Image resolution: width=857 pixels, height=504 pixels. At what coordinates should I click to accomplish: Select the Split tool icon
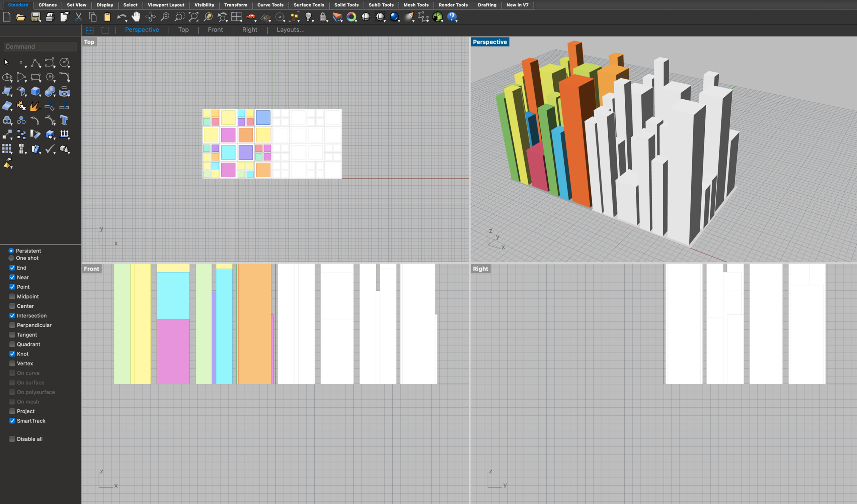pyautogui.click(x=64, y=106)
